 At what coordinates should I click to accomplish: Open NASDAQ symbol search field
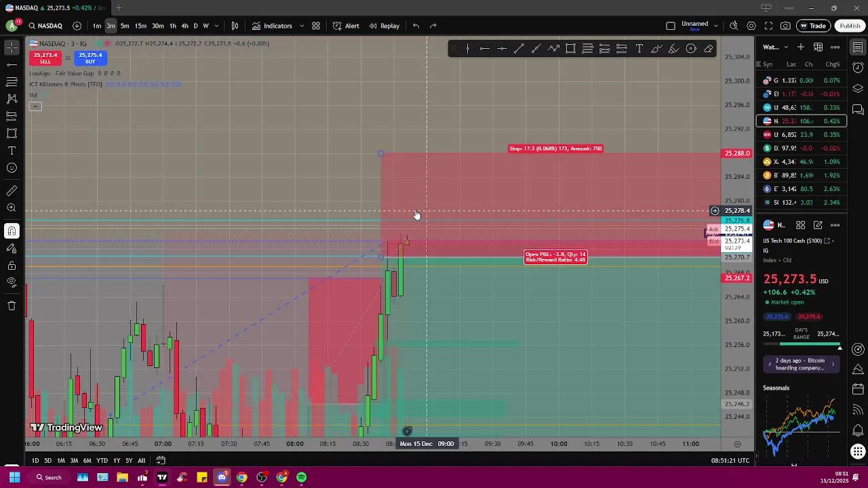45,26
